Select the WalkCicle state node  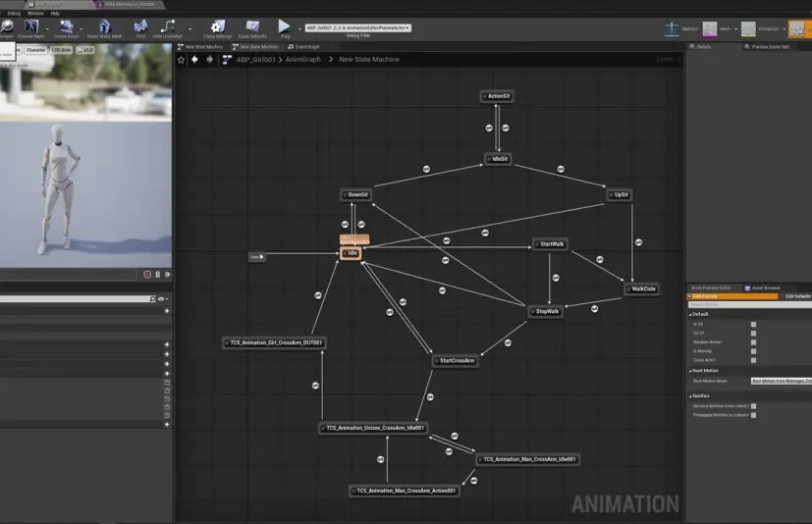[x=642, y=288]
